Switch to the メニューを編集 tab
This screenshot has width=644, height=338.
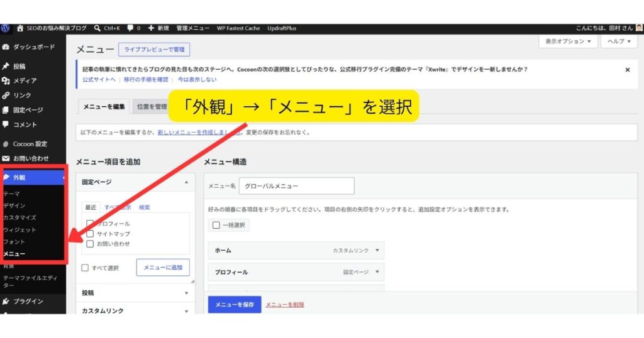pos(104,107)
